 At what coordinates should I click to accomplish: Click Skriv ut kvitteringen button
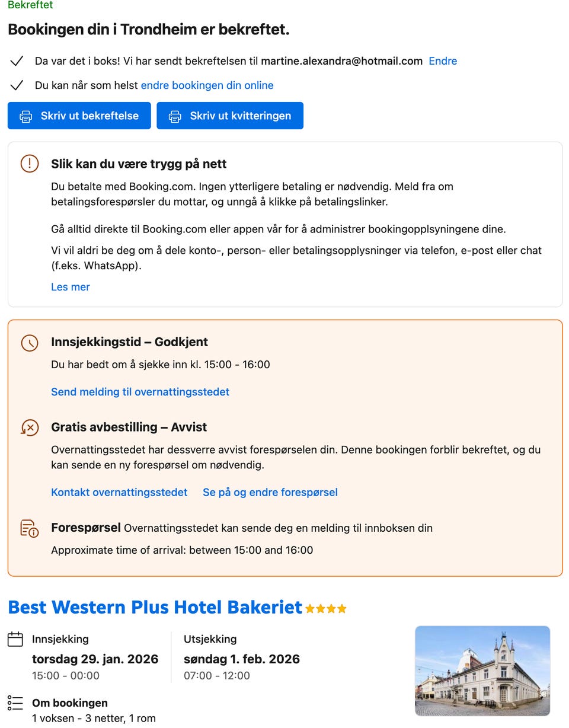click(x=230, y=116)
